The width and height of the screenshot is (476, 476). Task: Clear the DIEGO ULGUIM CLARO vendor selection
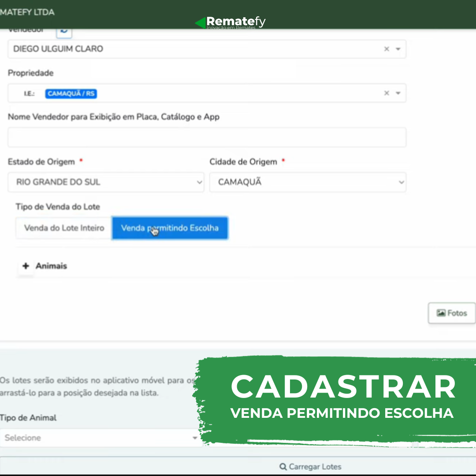(x=387, y=49)
